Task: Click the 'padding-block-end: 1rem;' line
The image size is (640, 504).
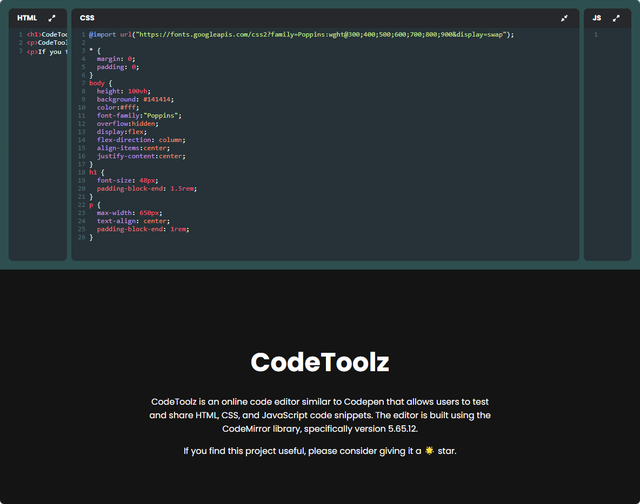Action: point(143,229)
